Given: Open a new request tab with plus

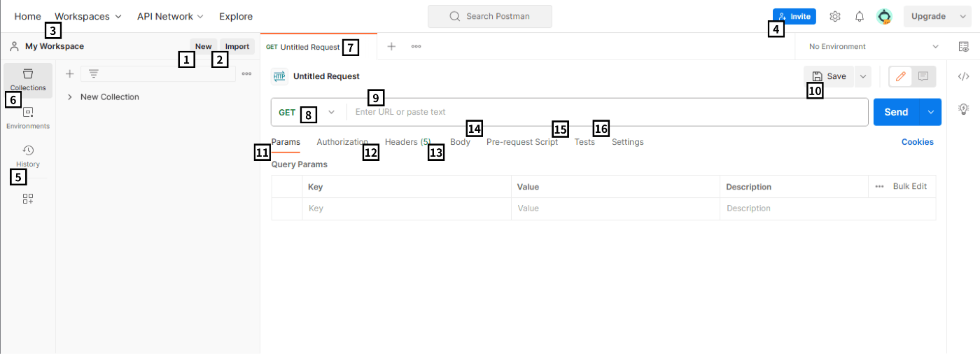Looking at the screenshot, I should 392,46.
